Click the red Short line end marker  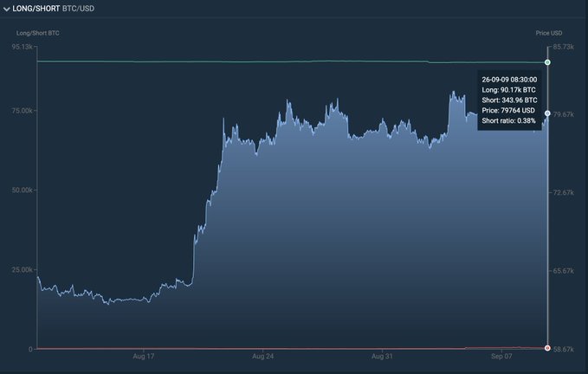[547, 348]
